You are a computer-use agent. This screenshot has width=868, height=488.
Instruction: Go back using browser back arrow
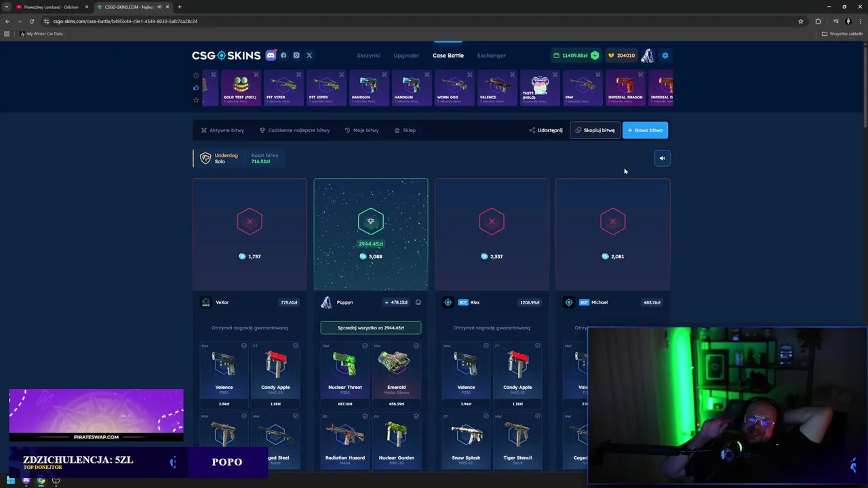click(x=7, y=21)
